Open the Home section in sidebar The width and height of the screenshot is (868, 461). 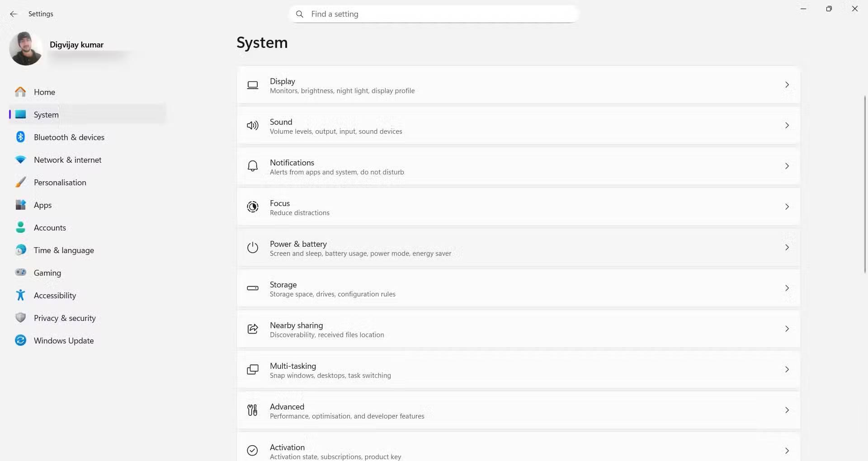pos(44,92)
